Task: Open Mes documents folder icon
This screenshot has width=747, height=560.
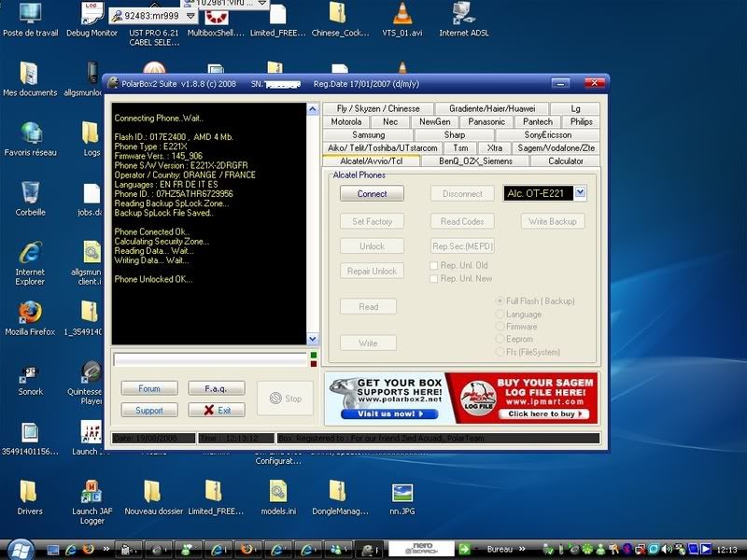Action: (x=30, y=79)
